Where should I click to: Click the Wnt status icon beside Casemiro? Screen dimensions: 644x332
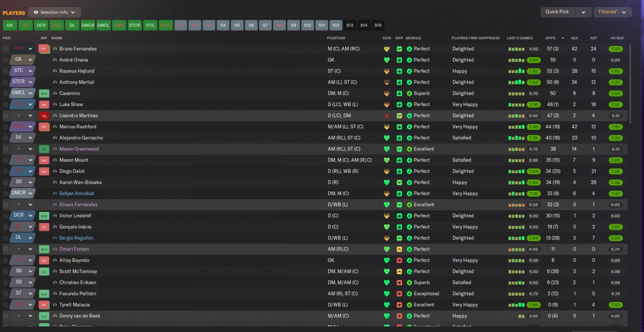point(44,93)
